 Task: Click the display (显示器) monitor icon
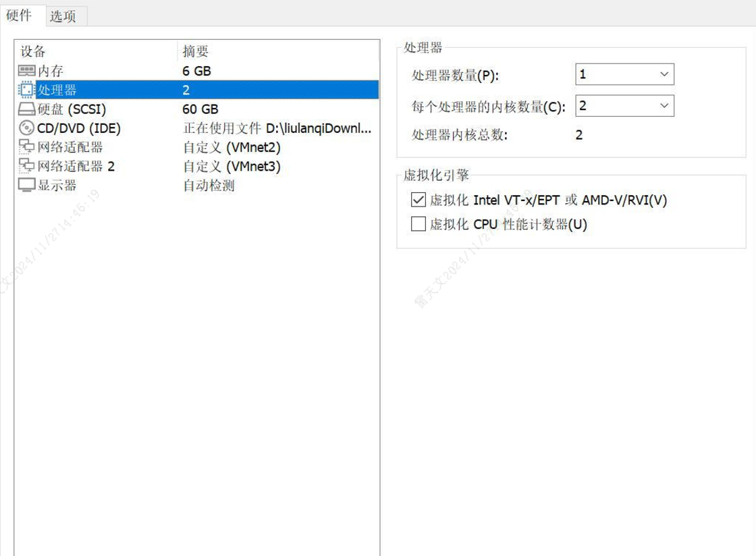point(26,186)
